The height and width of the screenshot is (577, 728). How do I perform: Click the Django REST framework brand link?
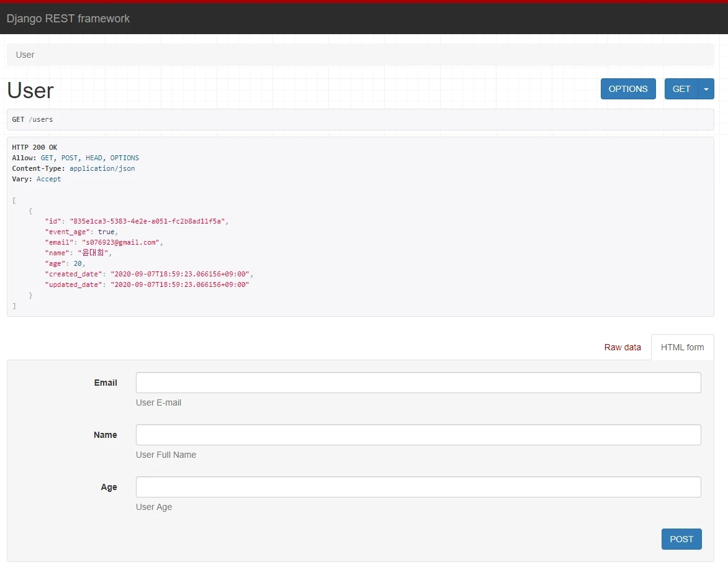[68, 19]
